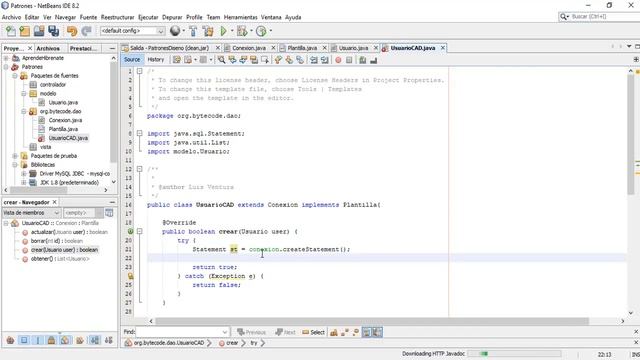Click the Profile Project icon
The image size is (640, 360).
261,31
